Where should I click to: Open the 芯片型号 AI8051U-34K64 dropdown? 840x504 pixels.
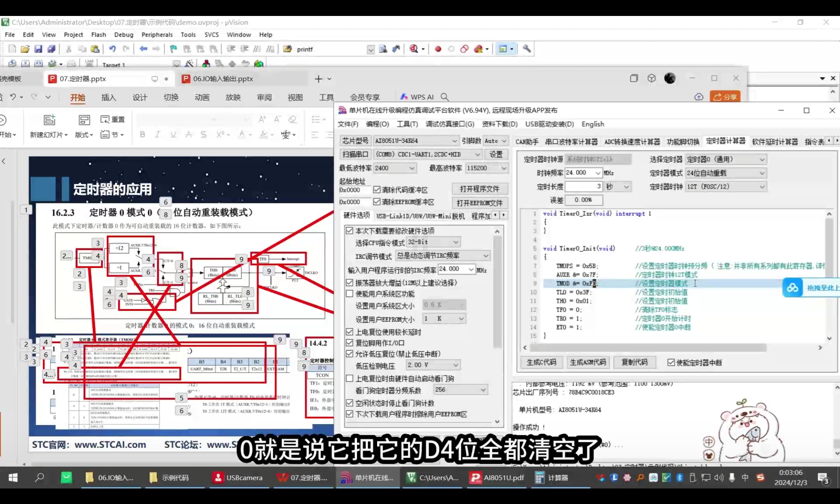(454, 141)
